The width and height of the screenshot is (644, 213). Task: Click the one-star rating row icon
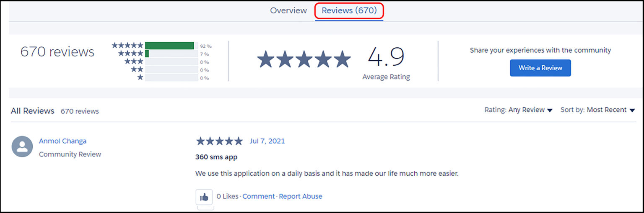(140, 77)
